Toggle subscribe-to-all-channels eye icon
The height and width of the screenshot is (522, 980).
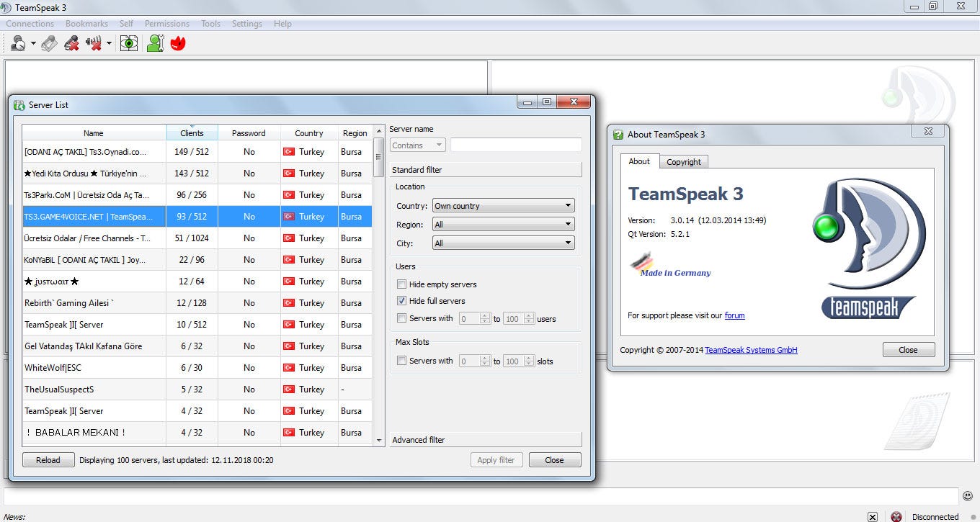click(x=129, y=43)
